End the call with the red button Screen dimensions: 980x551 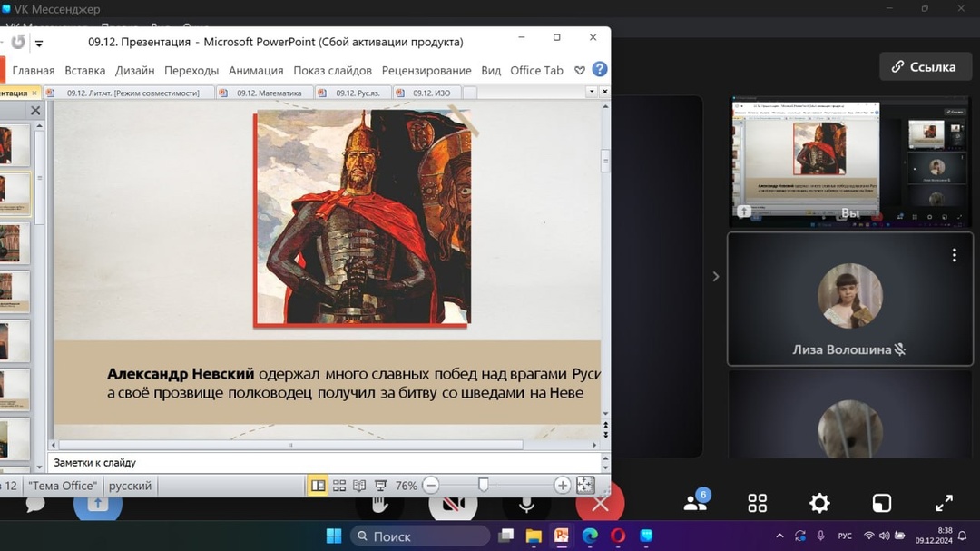(x=600, y=504)
